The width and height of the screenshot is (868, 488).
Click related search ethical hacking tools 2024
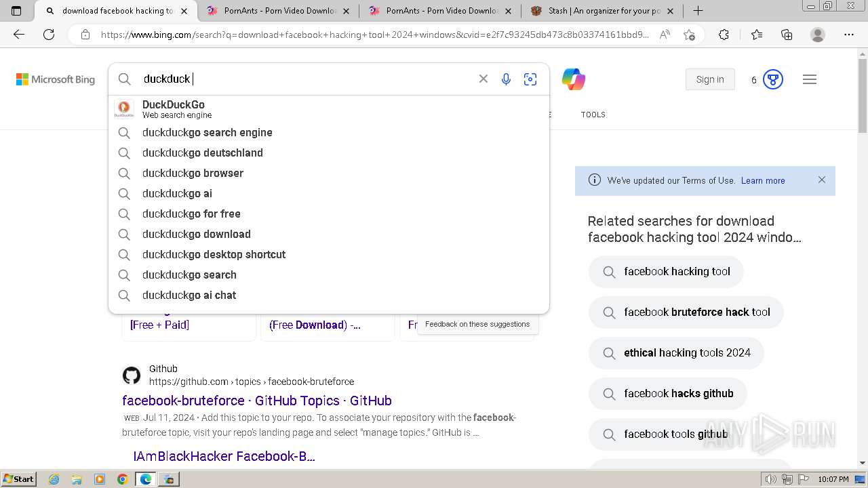[676, 353]
